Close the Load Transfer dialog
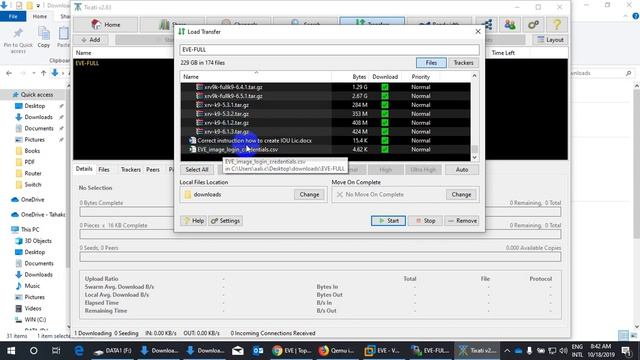This screenshot has height=360, width=640. [x=478, y=31]
